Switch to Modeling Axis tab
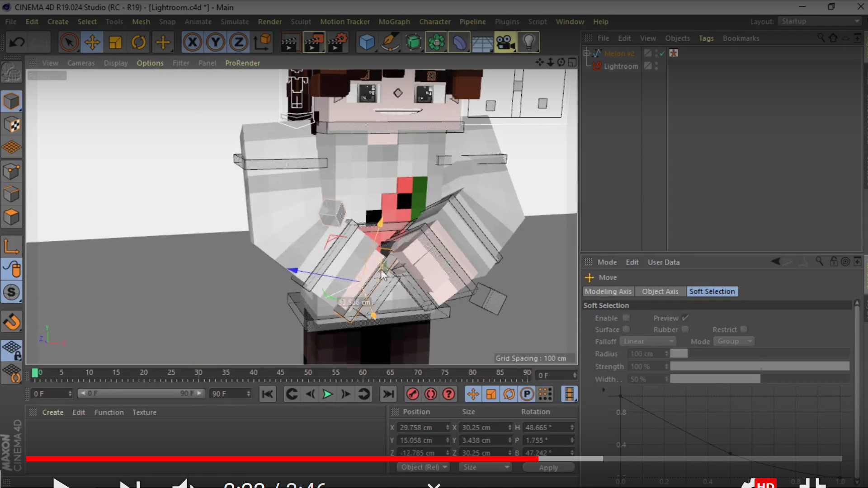 point(608,291)
